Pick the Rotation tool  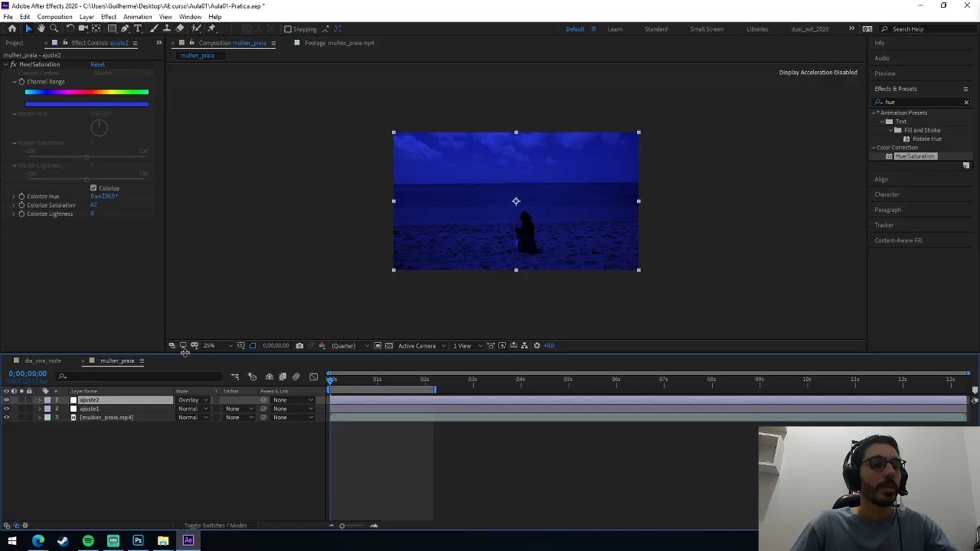tap(70, 28)
